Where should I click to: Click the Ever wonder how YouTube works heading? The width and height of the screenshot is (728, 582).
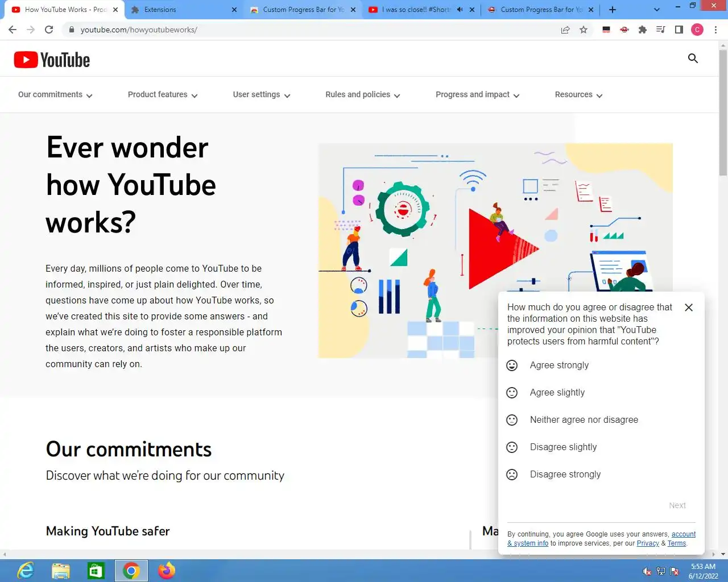pyautogui.click(x=131, y=185)
